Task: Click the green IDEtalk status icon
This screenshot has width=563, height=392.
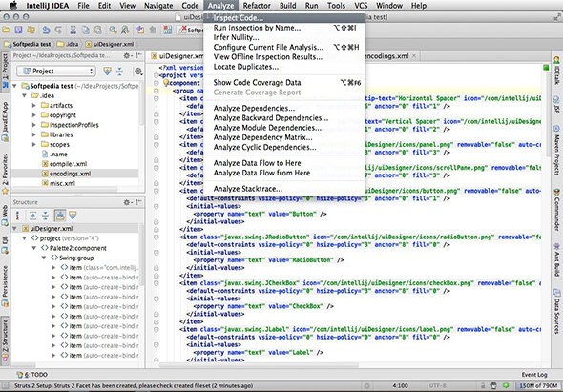Action: 506,386
